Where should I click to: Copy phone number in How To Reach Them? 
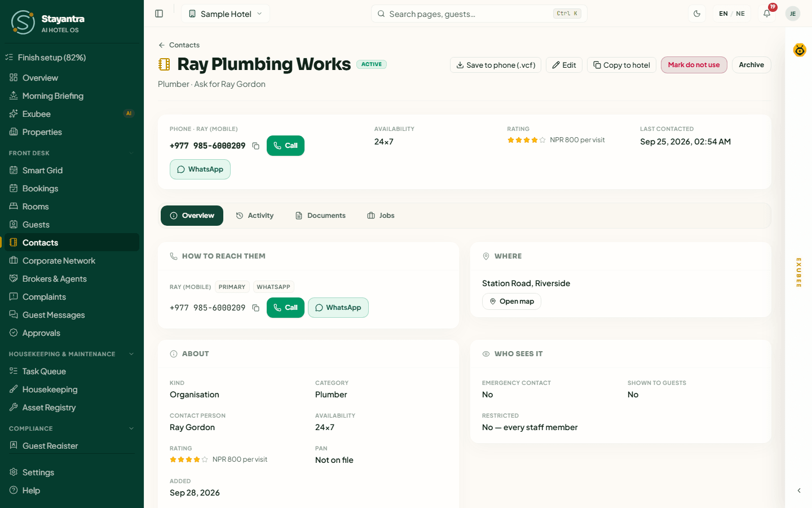tap(255, 308)
